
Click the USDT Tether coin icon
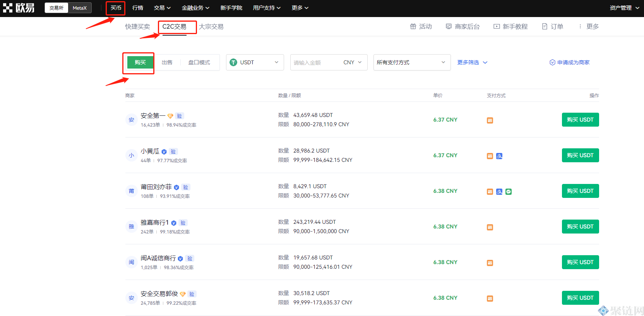point(233,62)
